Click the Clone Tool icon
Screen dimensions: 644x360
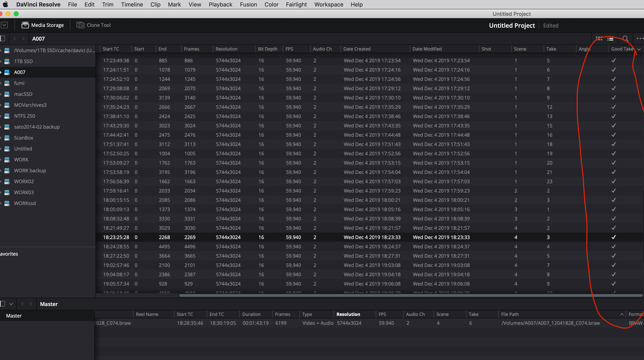pyautogui.click(x=80, y=25)
